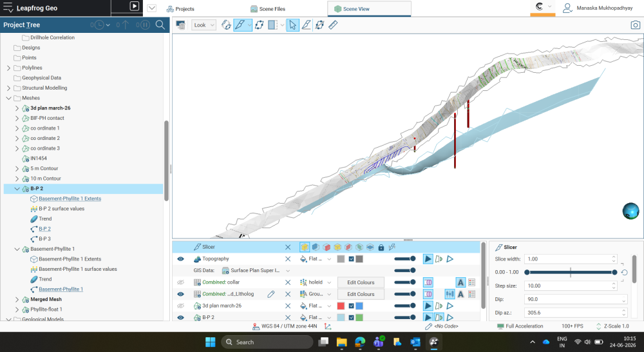Clear the scene with the trash icon
This screenshot has height=352, width=644.
click(181, 25)
